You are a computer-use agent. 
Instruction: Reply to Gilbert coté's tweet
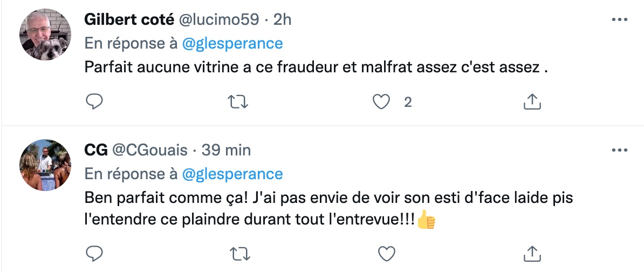click(x=94, y=101)
